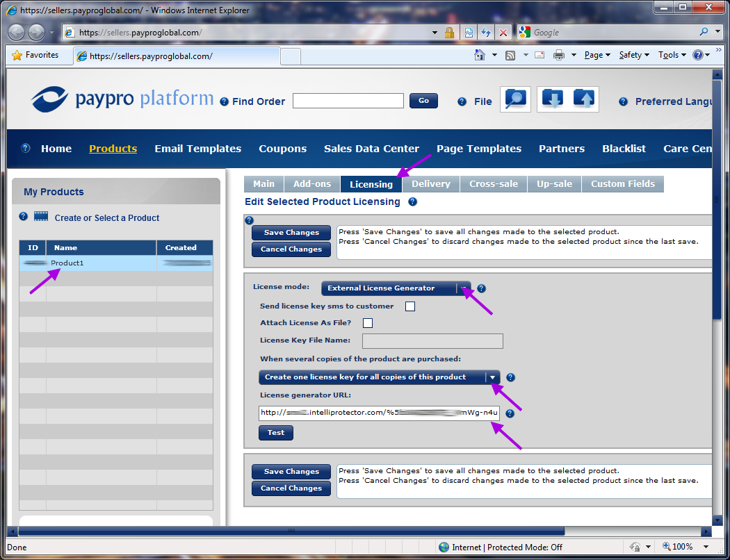Open the Page Templates menu
The height and width of the screenshot is (560, 730).
479,149
